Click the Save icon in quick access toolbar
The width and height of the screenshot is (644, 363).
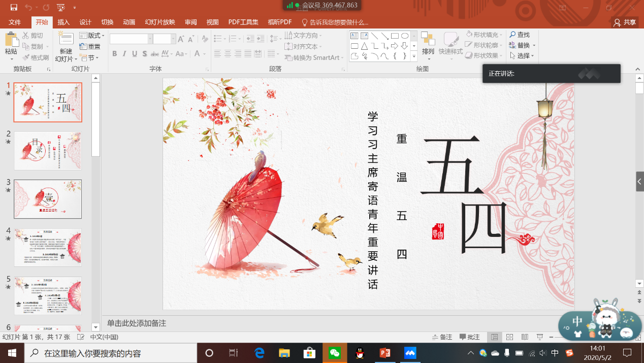point(14,7)
